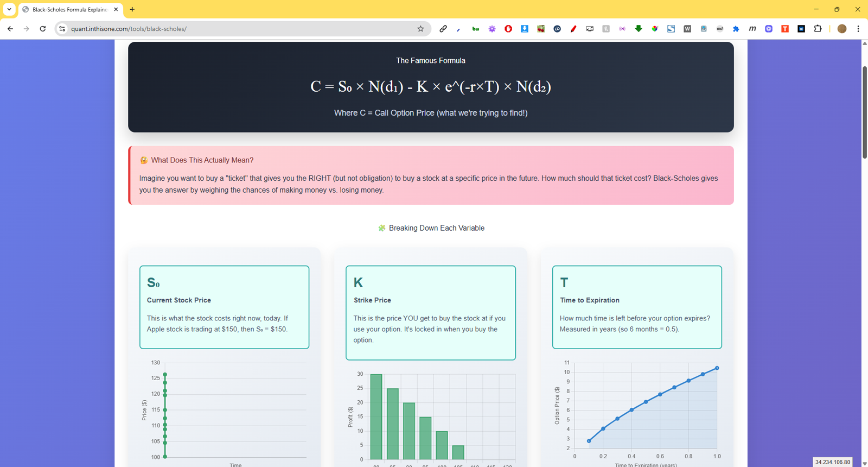Screen dimensions: 868x467
Task: Open the Chrome three-dot menu
Action: [858, 29]
